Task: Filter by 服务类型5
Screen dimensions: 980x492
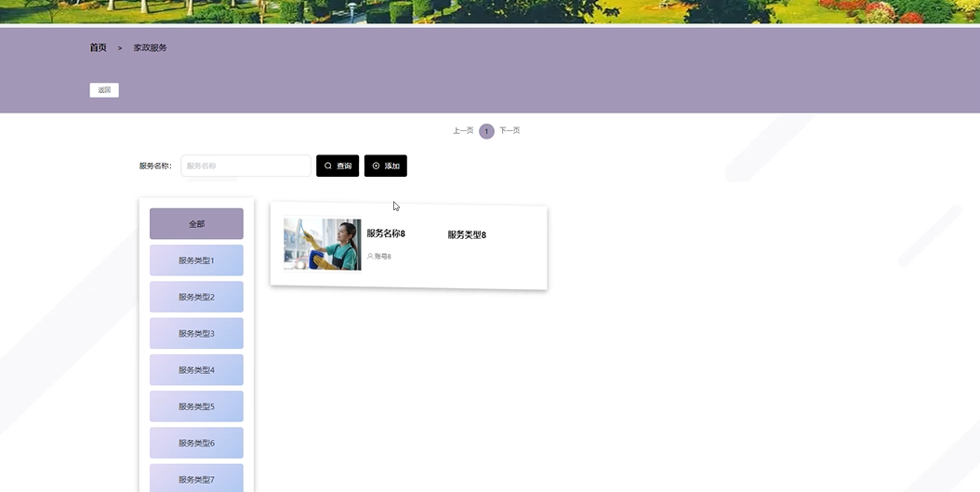Action: 196,406
